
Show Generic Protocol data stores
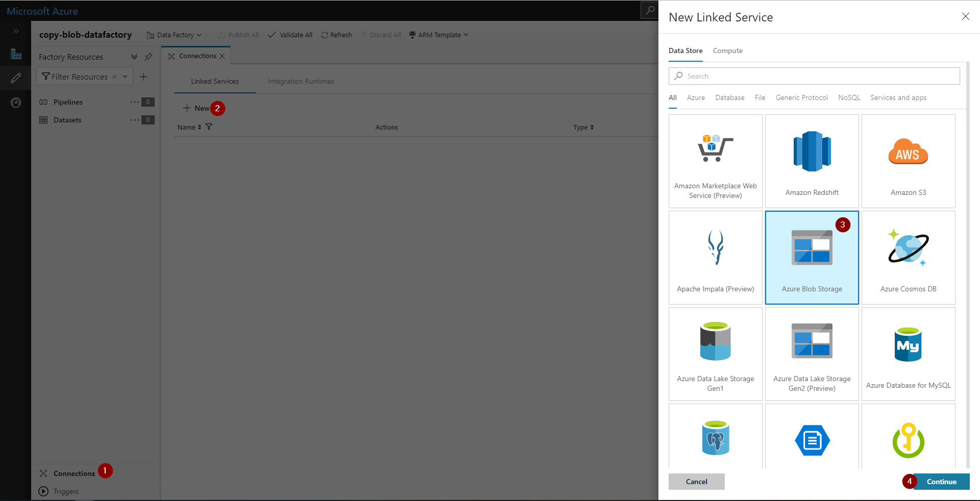click(801, 97)
